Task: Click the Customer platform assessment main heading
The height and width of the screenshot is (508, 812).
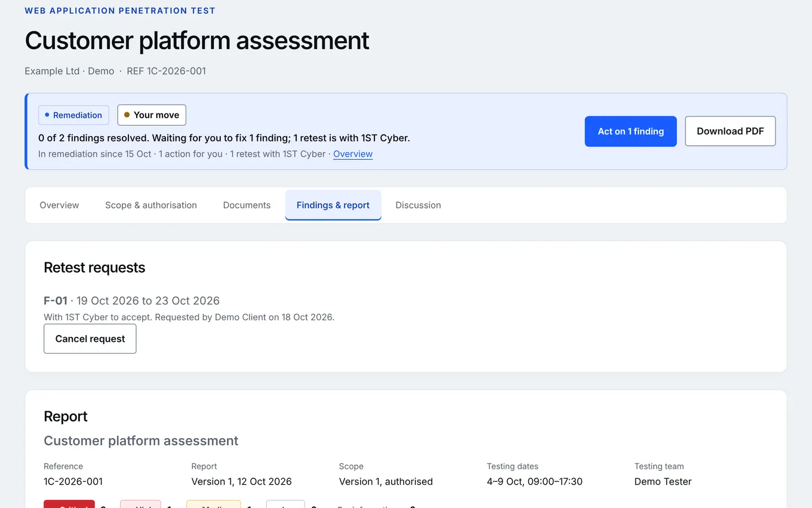Action: 197,41
